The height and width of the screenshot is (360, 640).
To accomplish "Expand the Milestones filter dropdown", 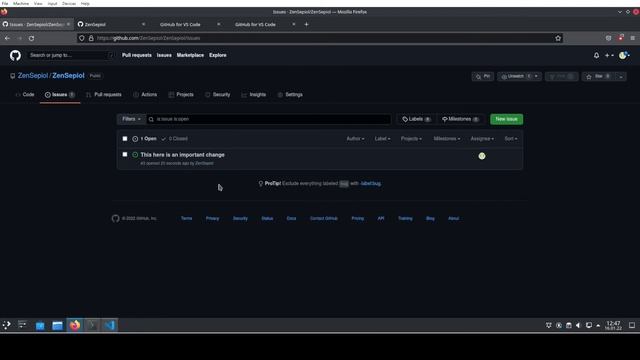I will click(x=447, y=139).
